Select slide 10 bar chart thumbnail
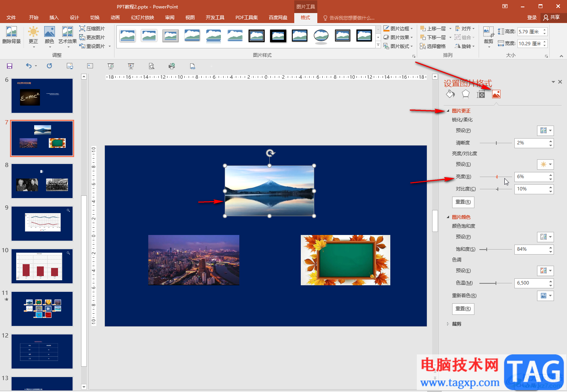The width and height of the screenshot is (567, 392). (x=42, y=266)
